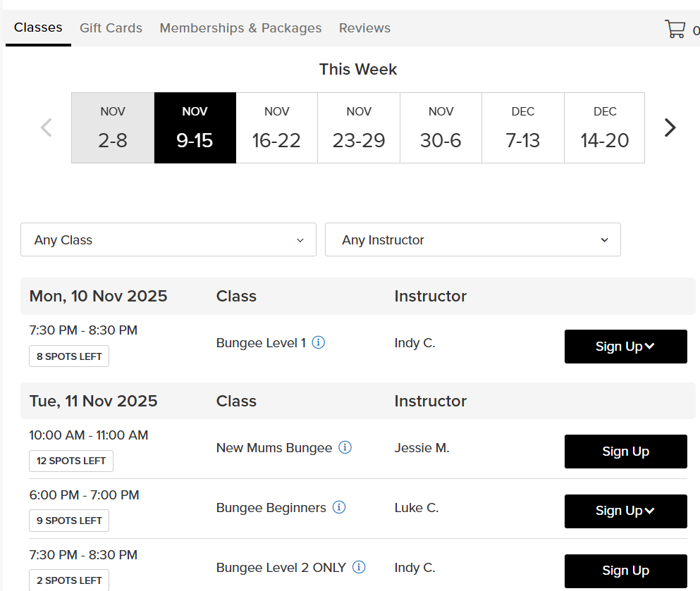Click info icon next to Bungee Level 1
Image resolution: width=700 pixels, height=591 pixels.
[319, 343]
